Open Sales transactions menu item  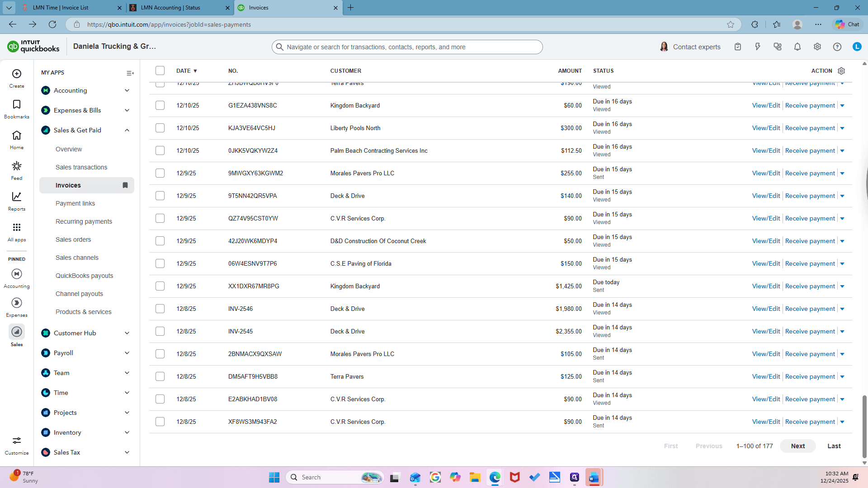(x=81, y=167)
